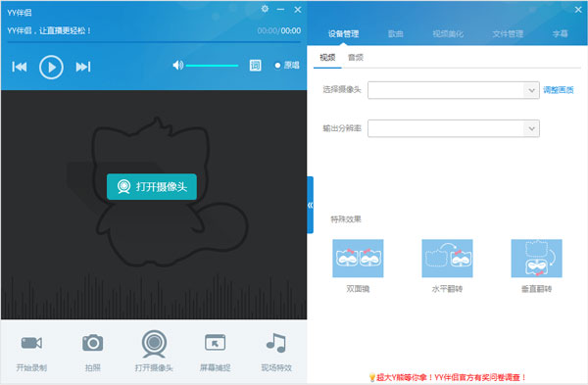
Task: Click the 调整画质 link
Action: pyautogui.click(x=559, y=90)
